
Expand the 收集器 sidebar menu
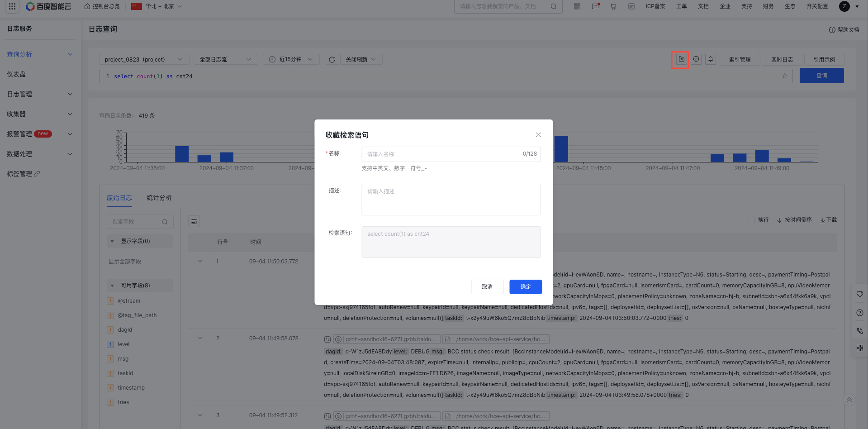click(x=40, y=114)
